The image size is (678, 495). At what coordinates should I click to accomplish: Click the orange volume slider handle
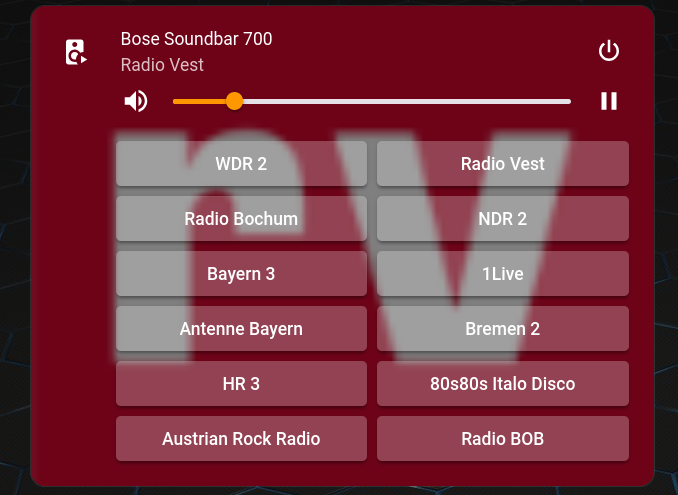pos(234,101)
